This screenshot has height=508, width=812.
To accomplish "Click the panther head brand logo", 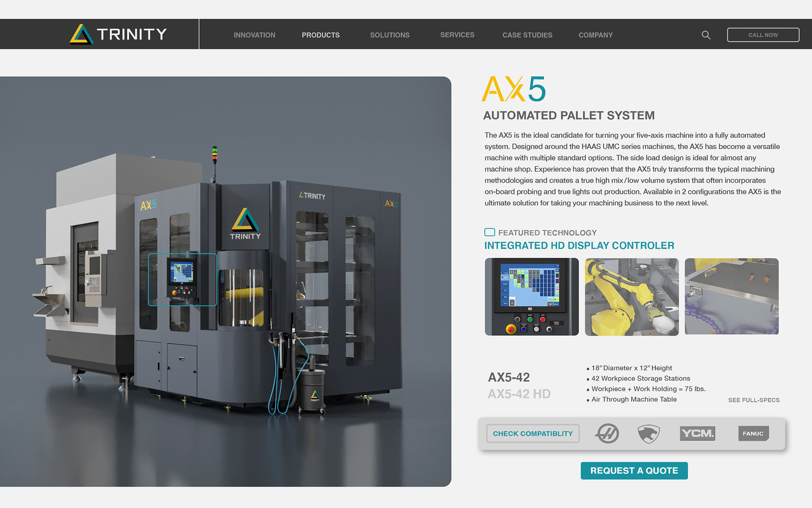I will tap(648, 433).
